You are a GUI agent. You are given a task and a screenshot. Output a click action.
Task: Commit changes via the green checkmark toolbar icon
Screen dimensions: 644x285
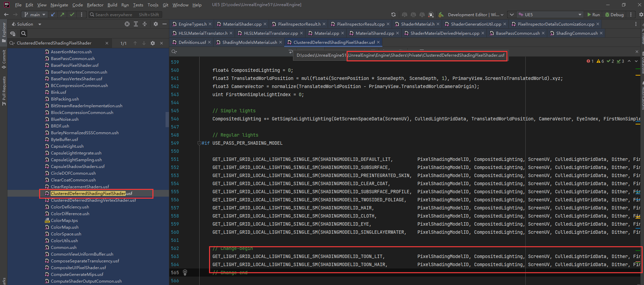(x=71, y=14)
